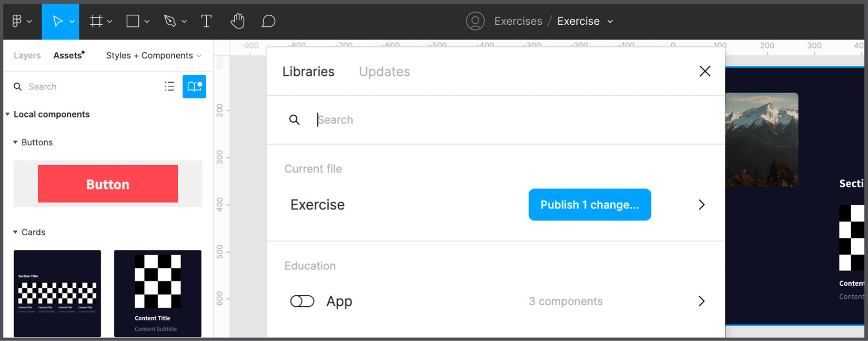The height and width of the screenshot is (341, 868).
Task: Toggle the team library panel icon
Action: [194, 86]
